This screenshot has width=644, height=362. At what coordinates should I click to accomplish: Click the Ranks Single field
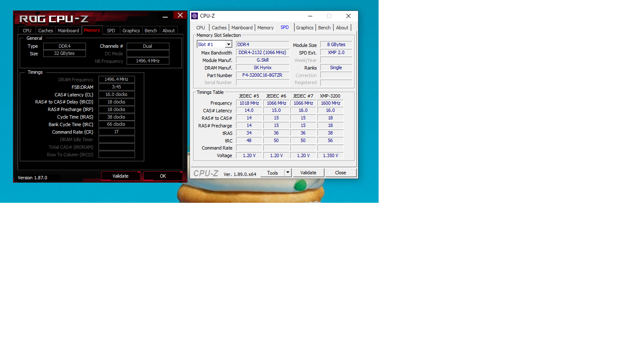coord(336,68)
